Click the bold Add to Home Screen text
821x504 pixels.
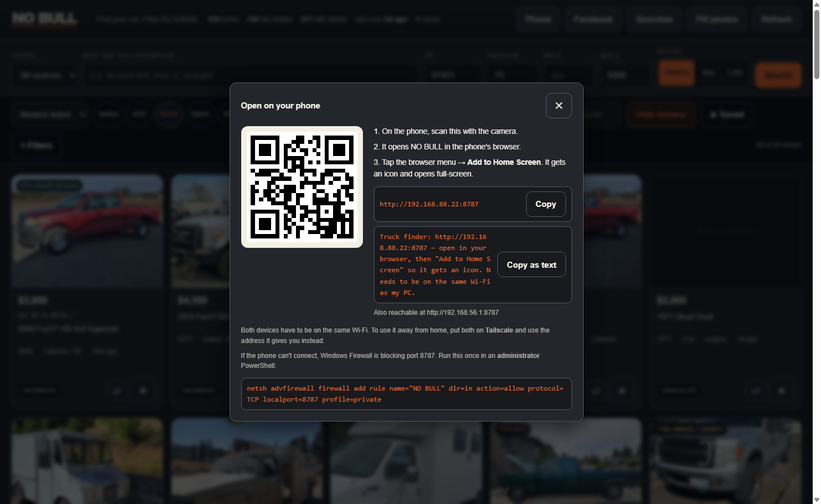click(504, 162)
